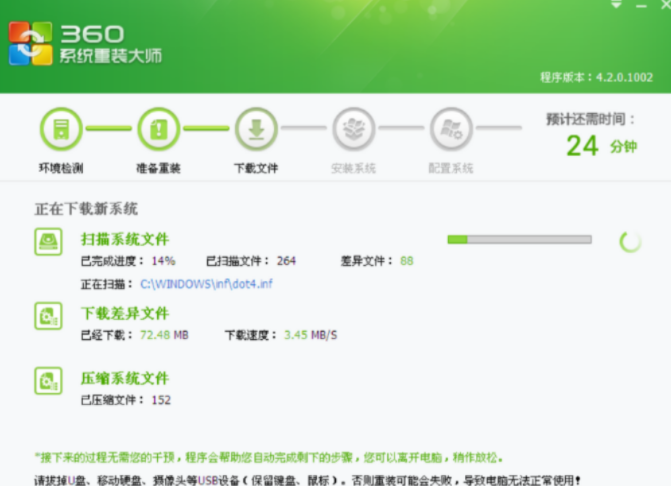671x486 pixels.
Task: Select the 准备重装 step circle icon
Action: click(159, 129)
